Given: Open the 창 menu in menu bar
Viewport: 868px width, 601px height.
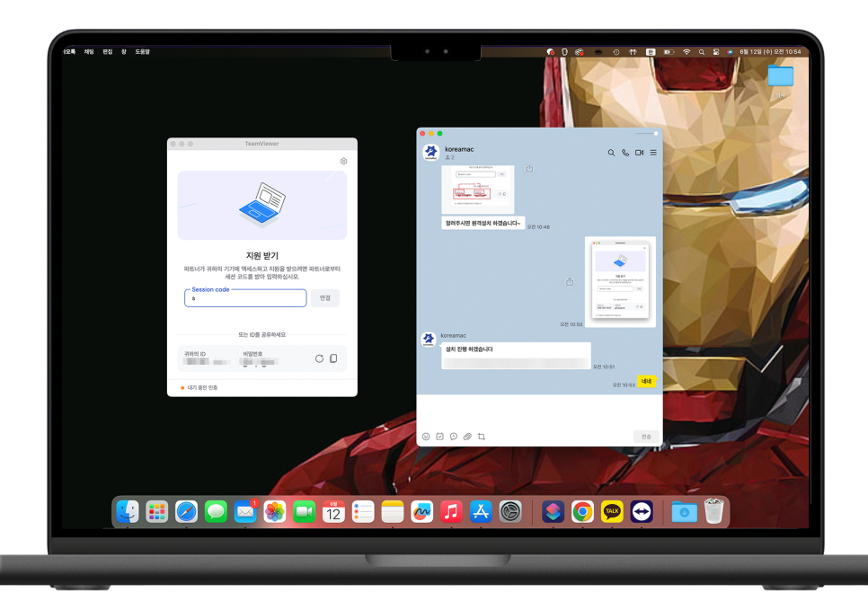Looking at the screenshot, I should point(124,51).
